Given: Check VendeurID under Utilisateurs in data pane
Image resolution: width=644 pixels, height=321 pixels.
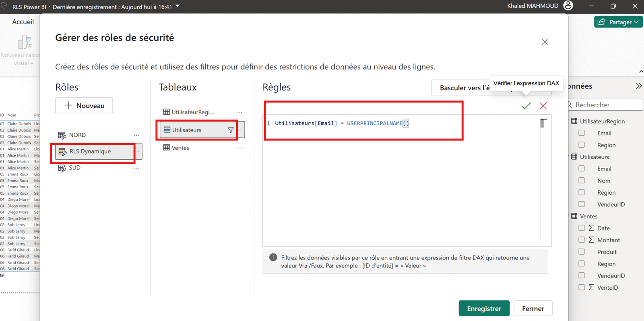Looking at the screenshot, I should point(582,204).
